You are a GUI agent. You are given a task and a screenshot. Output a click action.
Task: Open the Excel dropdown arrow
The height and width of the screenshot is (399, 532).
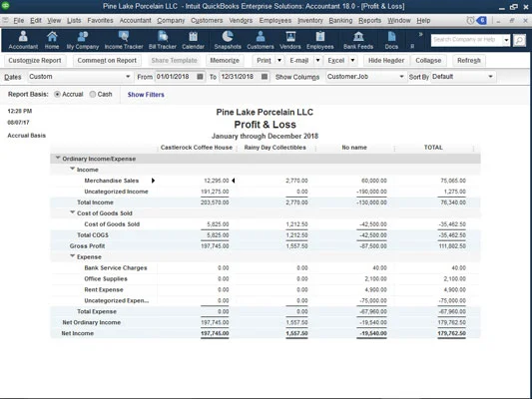point(353,60)
